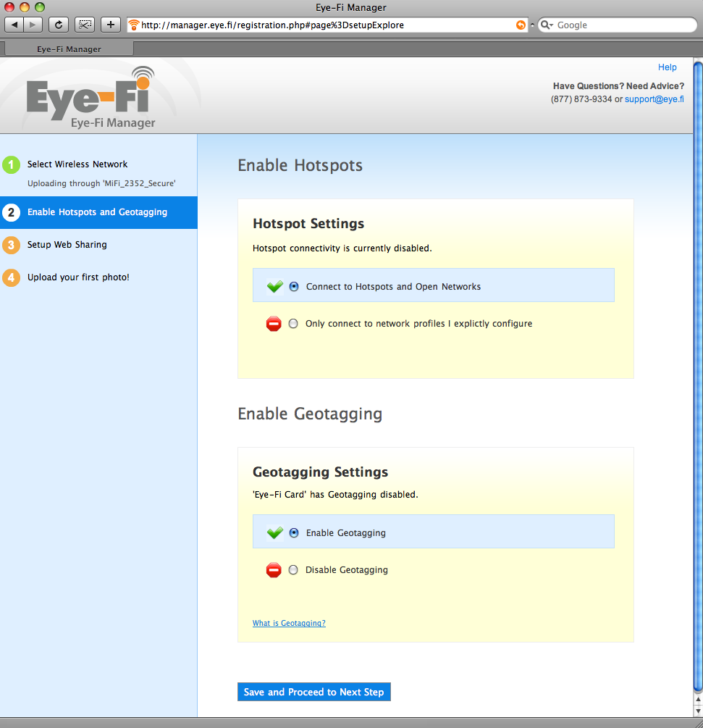Click the green zoom window button
The height and width of the screenshot is (728, 703).
(40, 7)
